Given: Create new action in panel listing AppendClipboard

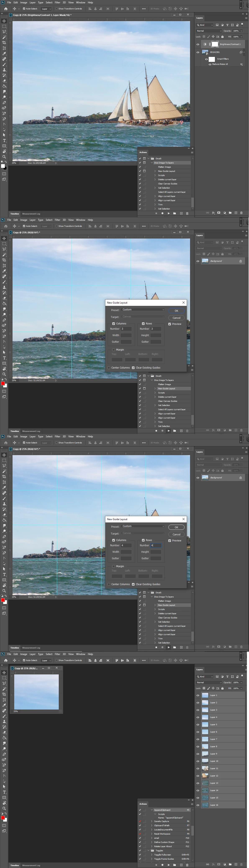Looking at the screenshot, I should pos(181,865).
